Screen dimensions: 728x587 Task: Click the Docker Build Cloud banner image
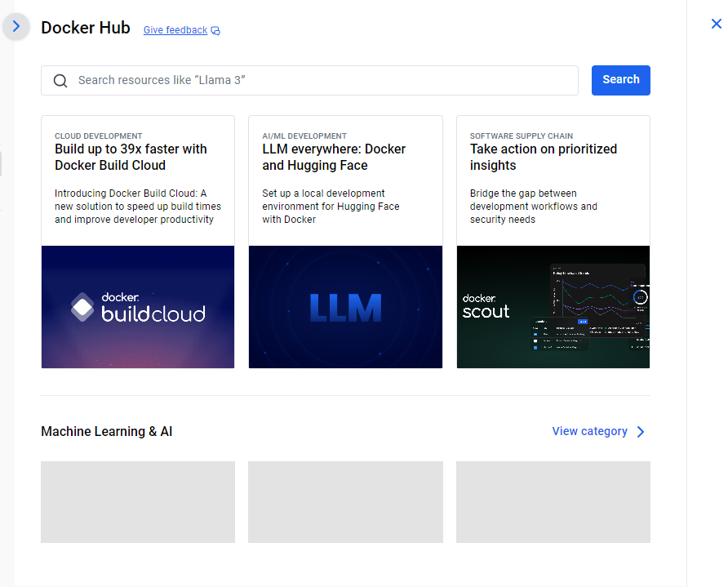tap(138, 307)
